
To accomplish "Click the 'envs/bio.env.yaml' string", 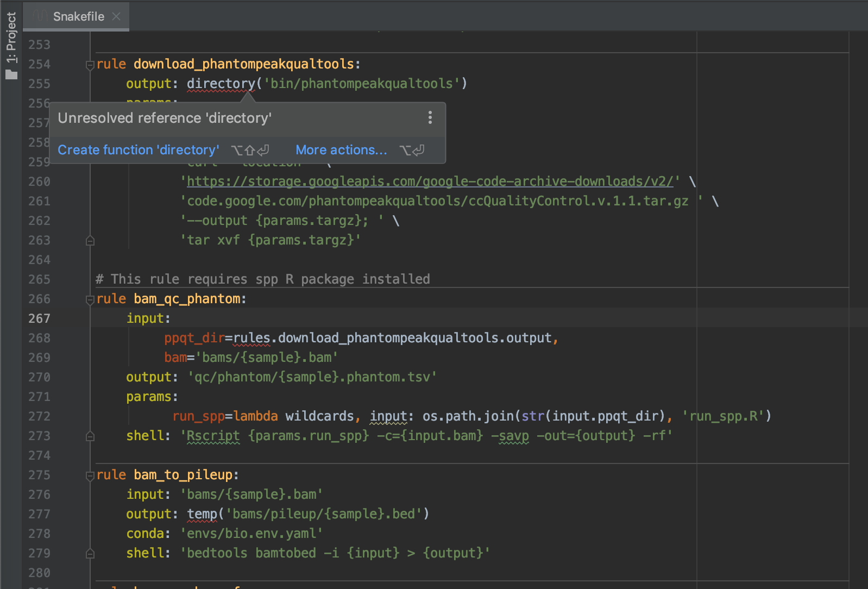I will (x=251, y=534).
